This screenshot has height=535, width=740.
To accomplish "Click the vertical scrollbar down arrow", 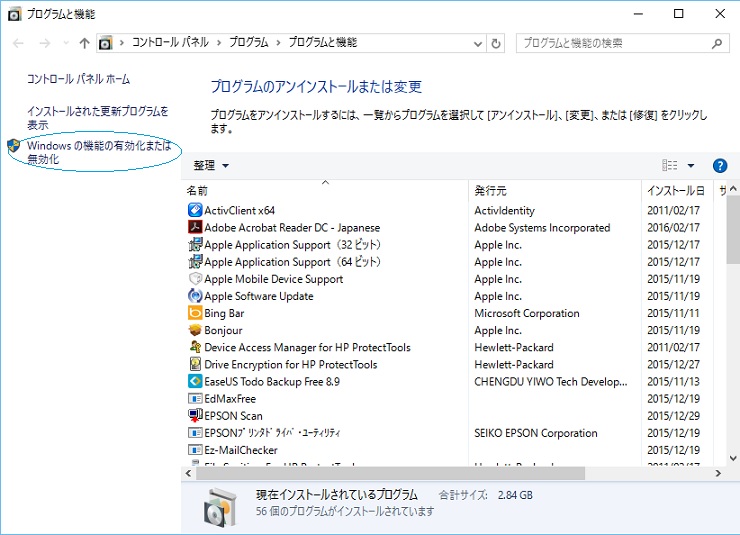I will tap(733, 458).
